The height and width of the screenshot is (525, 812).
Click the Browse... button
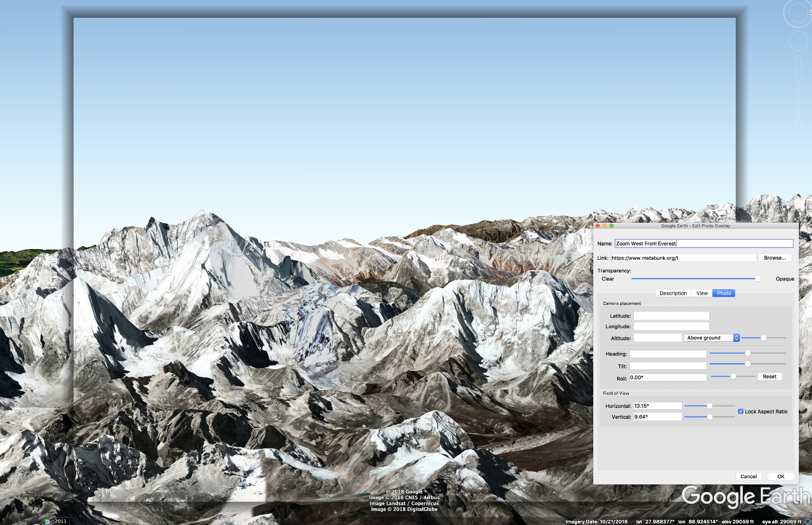[774, 258]
